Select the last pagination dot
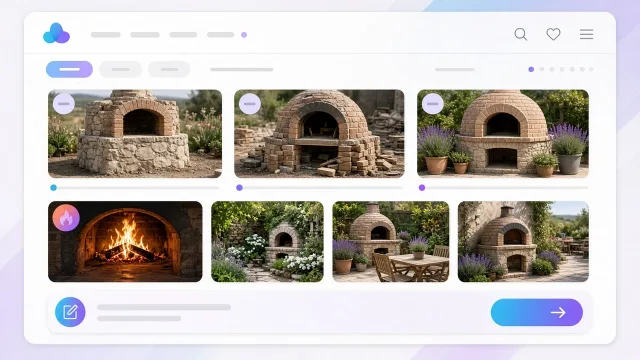This screenshot has width=640, height=360. point(591,69)
